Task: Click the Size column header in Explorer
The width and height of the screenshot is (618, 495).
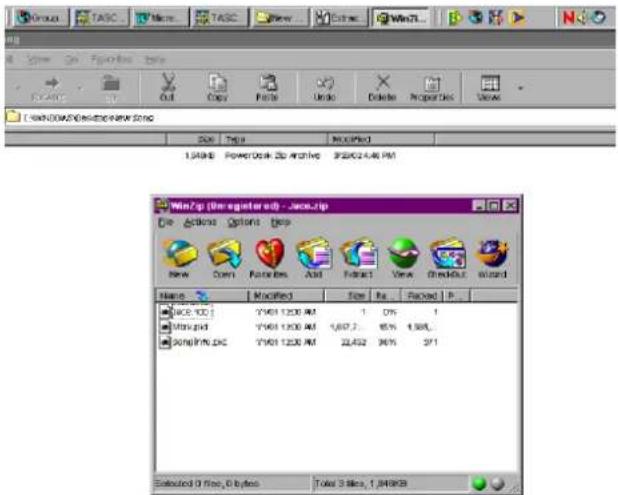Action: pyautogui.click(x=193, y=140)
